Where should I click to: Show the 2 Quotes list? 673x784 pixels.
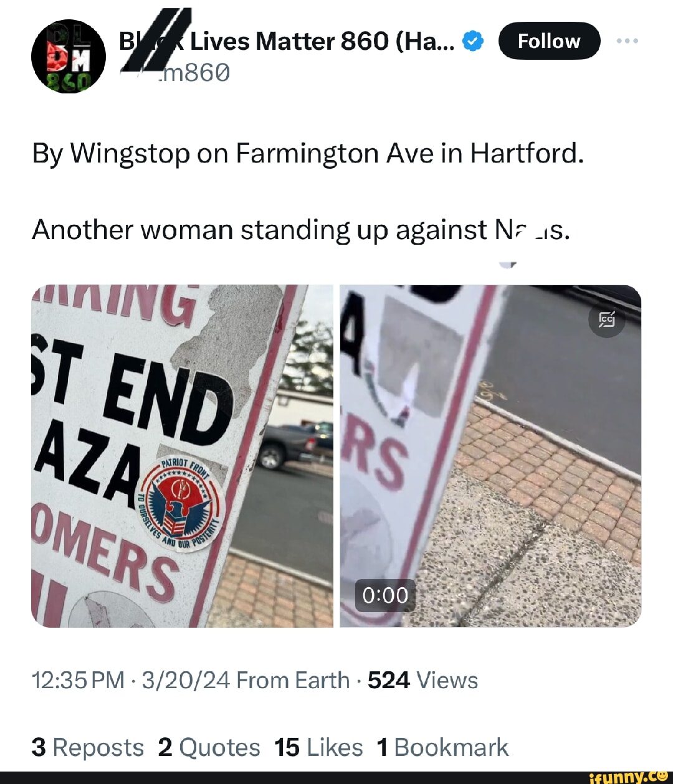(209, 747)
